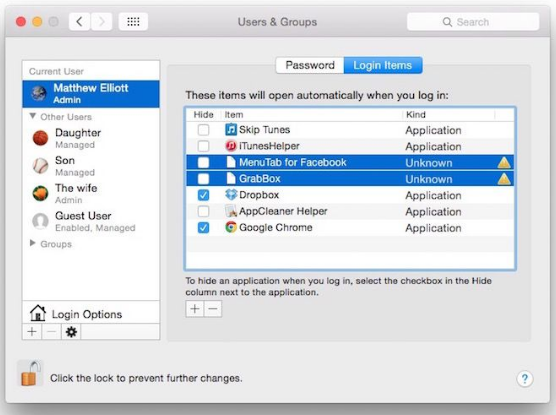
Task: Check the Hide box for iTunesHelper
Action: pyautogui.click(x=204, y=146)
